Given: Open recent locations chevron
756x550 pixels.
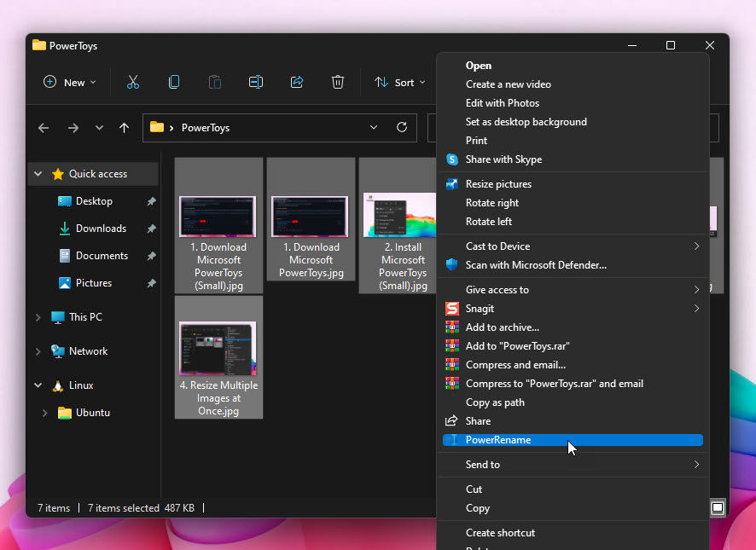Looking at the screenshot, I should point(99,128).
